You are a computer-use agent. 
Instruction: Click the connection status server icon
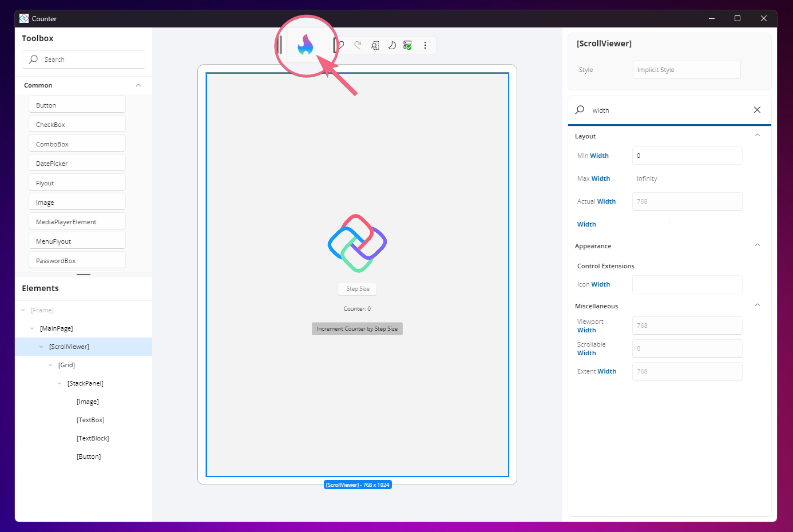point(408,45)
